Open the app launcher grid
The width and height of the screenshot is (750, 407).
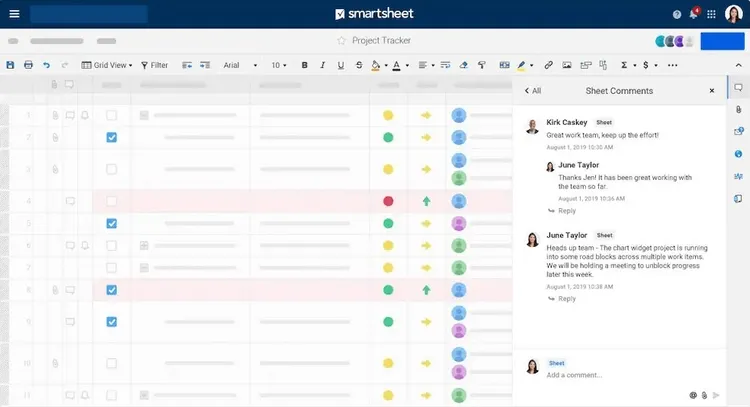(x=711, y=14)
